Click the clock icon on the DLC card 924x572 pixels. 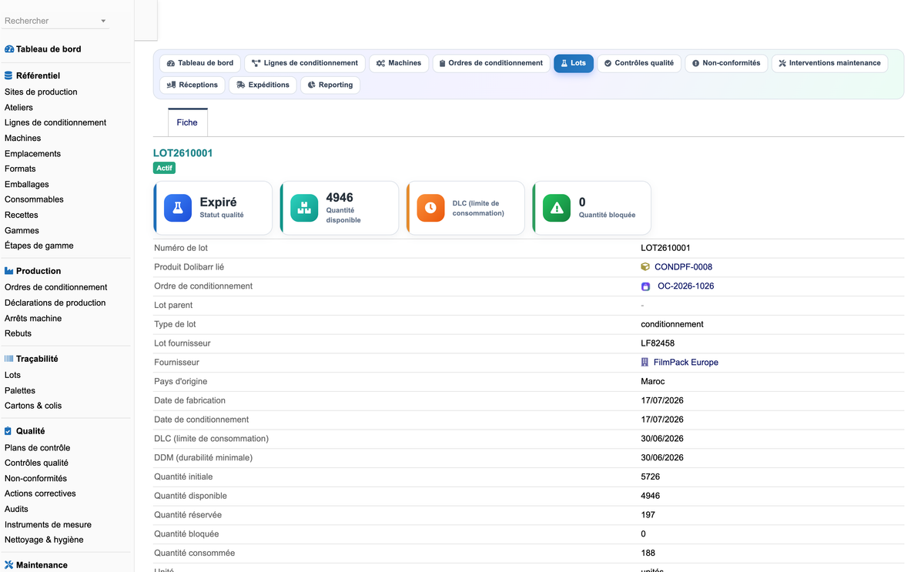[430, 208]
